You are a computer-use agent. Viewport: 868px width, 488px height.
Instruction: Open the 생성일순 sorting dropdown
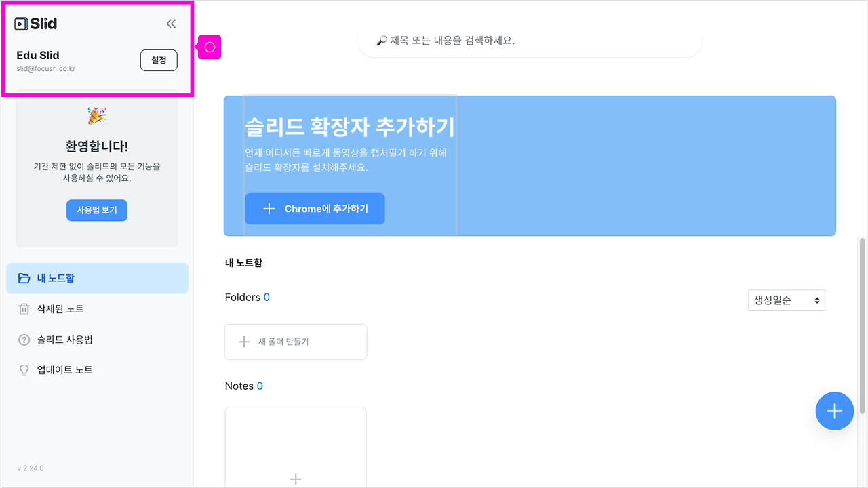[x=786, y=300]
